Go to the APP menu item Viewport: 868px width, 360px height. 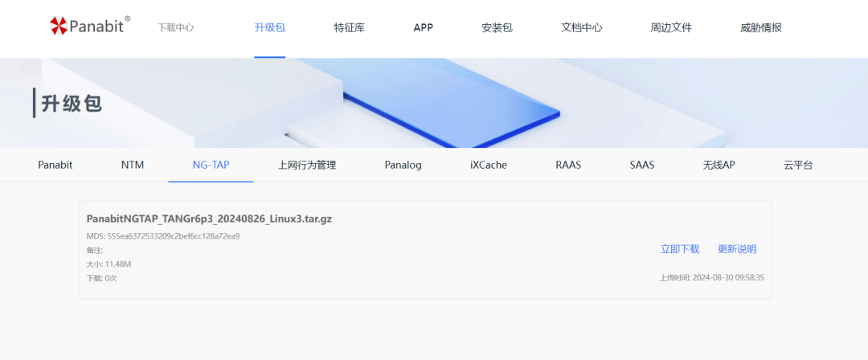coord(423,27)
